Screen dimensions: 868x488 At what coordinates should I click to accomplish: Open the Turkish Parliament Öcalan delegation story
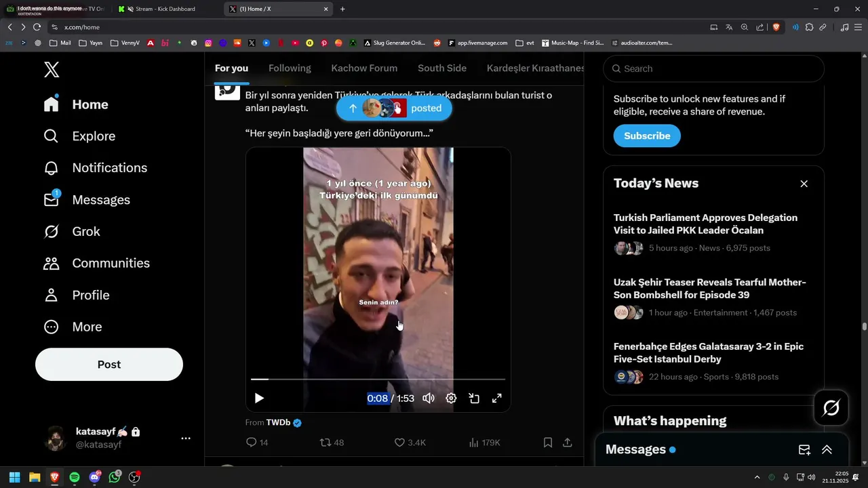pos(713,232)
